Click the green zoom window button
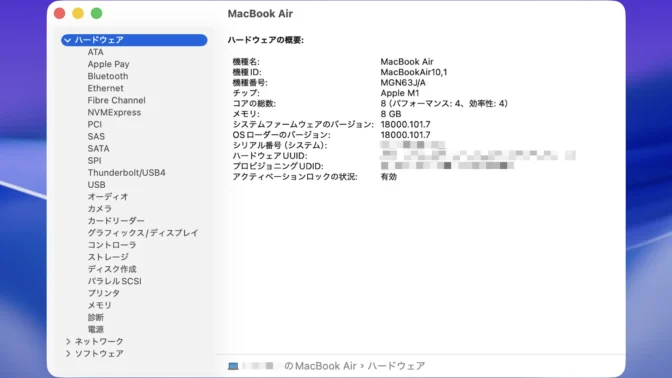 click(x=96, y=13)
